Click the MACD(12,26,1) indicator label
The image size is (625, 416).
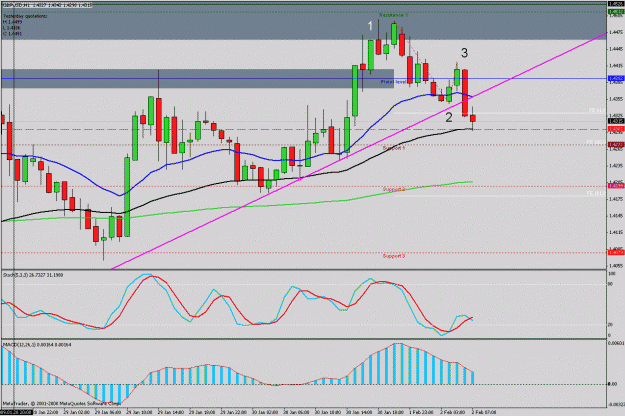point(37,344)
